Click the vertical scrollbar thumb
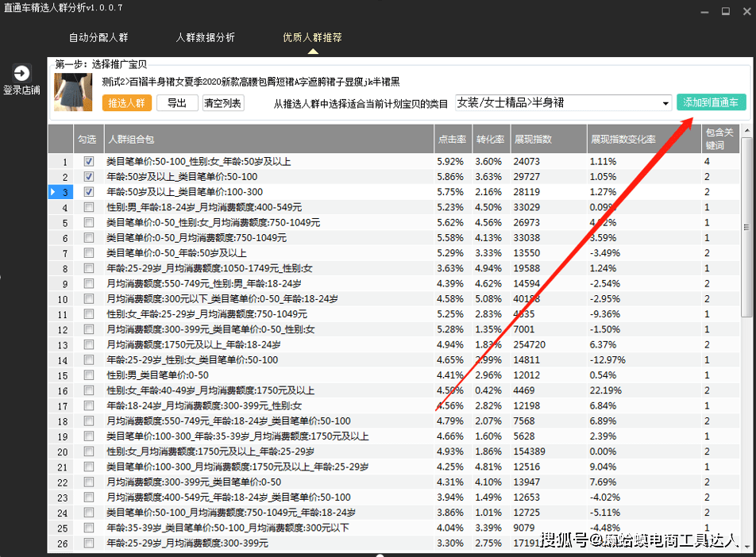Screen dimensions: 756x557 (x=746, y=227)
